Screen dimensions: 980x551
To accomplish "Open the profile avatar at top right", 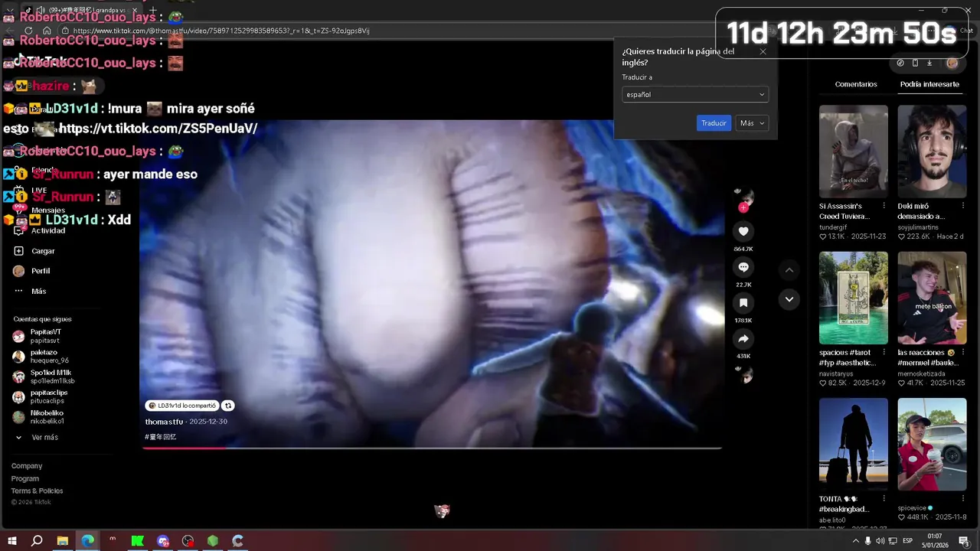I will (x=952, y=63).
